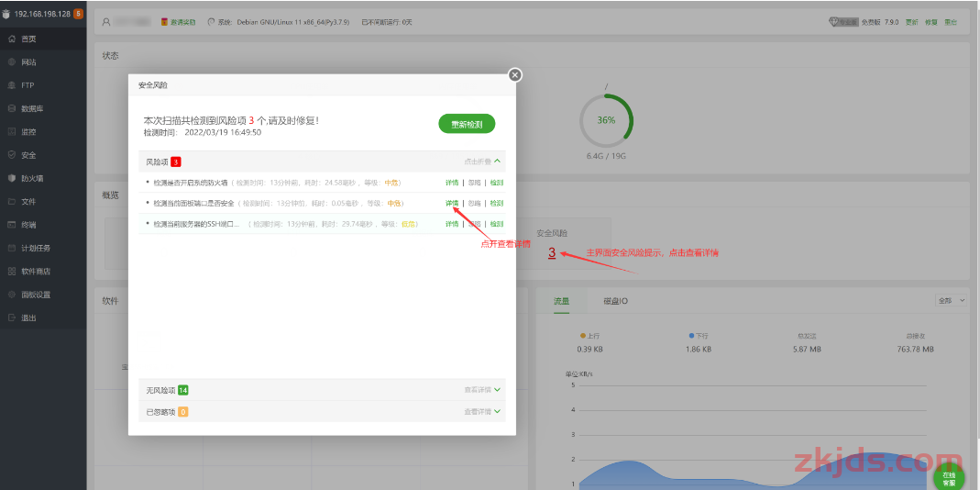Image resolution: width=980 pixels, height=490 pixels.
Task: Click the 监控 monitoring icon
Action: coord(11,132)
